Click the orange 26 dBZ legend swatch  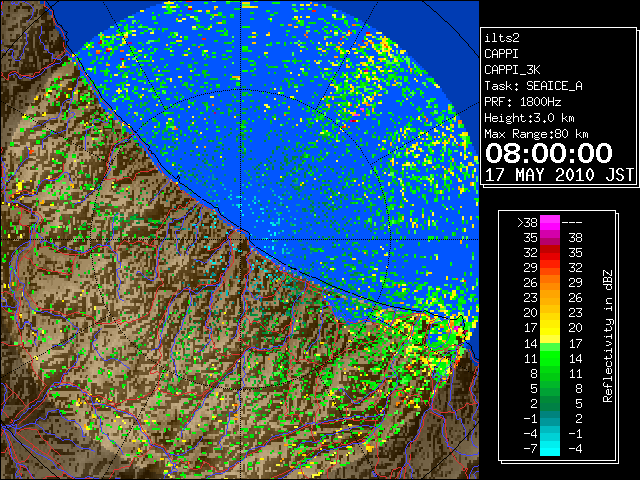550,283
